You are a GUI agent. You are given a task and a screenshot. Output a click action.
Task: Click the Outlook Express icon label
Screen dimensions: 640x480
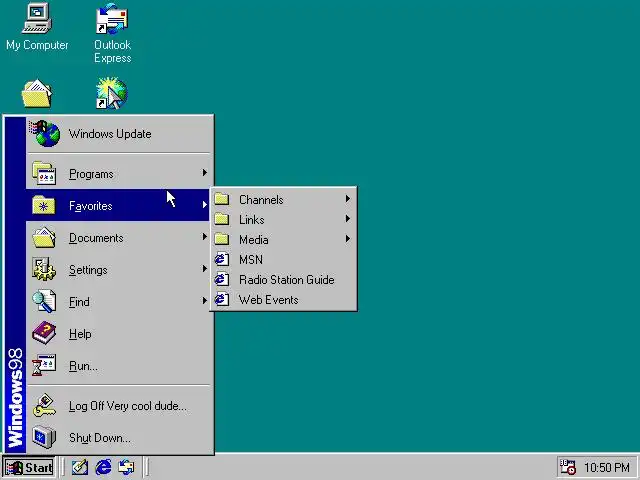(112, 51)
